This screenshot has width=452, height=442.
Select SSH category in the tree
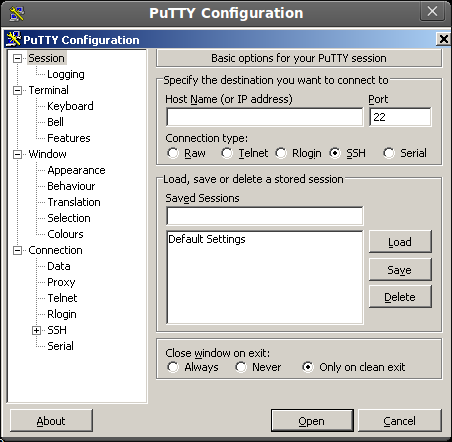pos(57,330)
